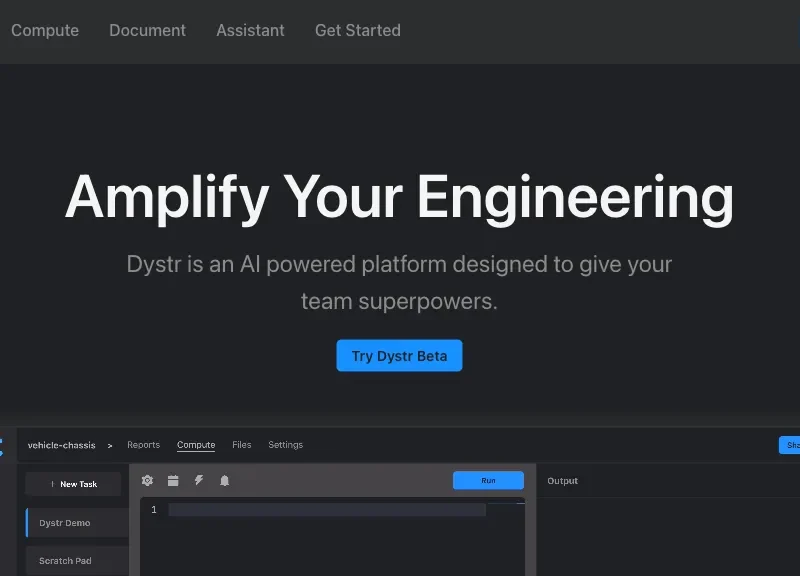Go to the Assistant page
This screenshot has height=576, width=800.
pyautogui.click(x=250, y=30)
